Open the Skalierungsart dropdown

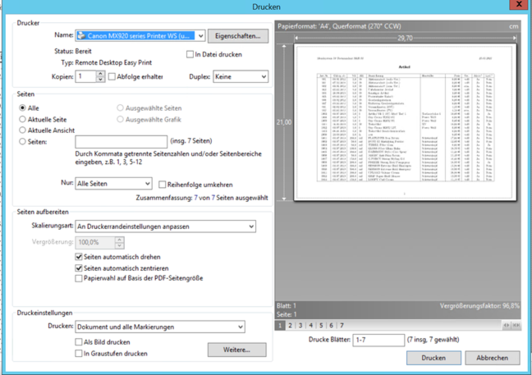point(165,226)
